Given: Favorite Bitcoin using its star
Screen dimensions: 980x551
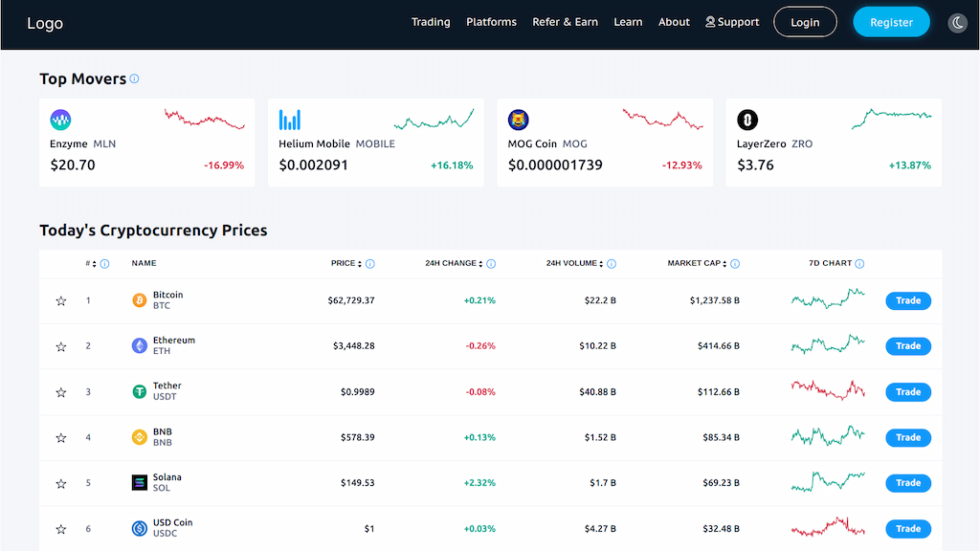Looking at the screenshot, I should pos(61,301).
